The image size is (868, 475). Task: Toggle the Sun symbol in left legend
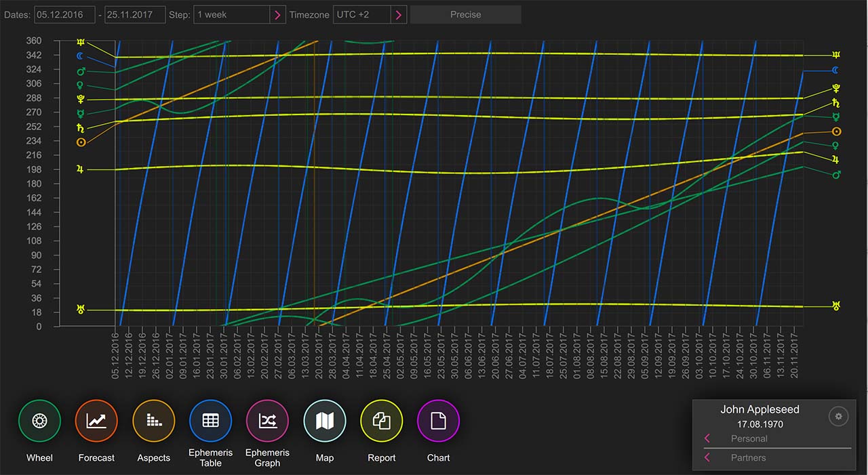[81, 142]
